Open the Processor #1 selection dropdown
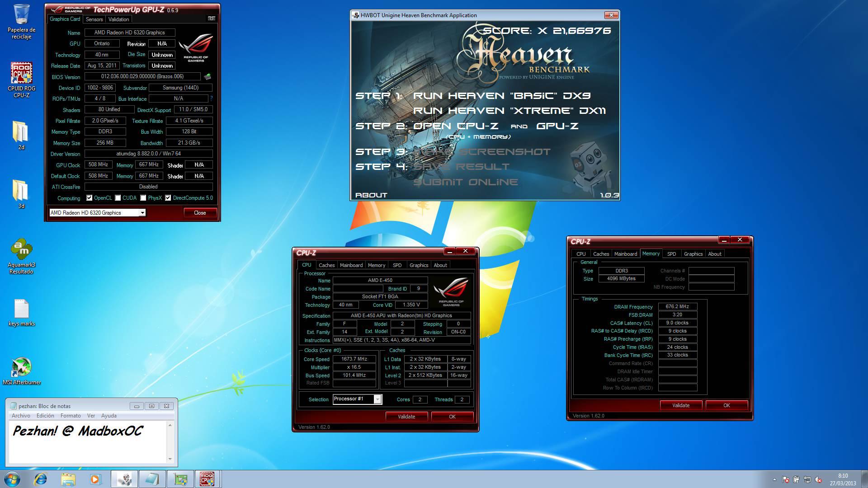This screenshot has width=868, height=488. pyautogui.click(x=357, y=399)
